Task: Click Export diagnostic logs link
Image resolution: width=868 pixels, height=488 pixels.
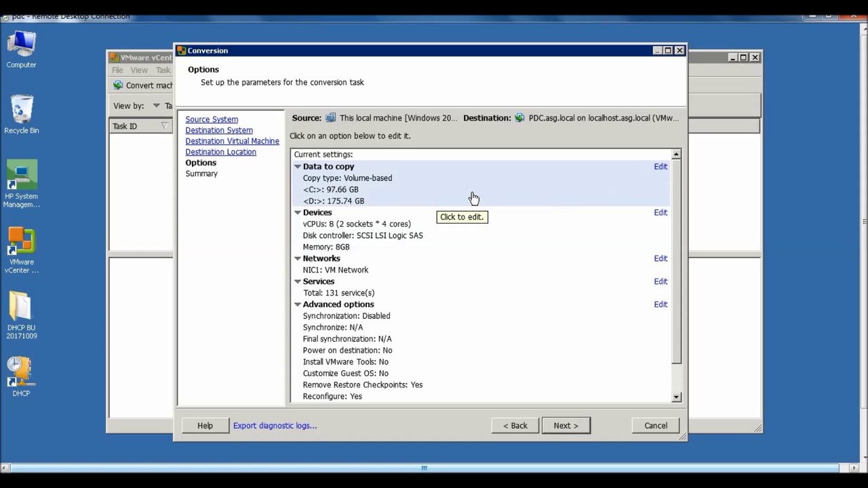Action: pyautogui.click(x=275, y=426)
